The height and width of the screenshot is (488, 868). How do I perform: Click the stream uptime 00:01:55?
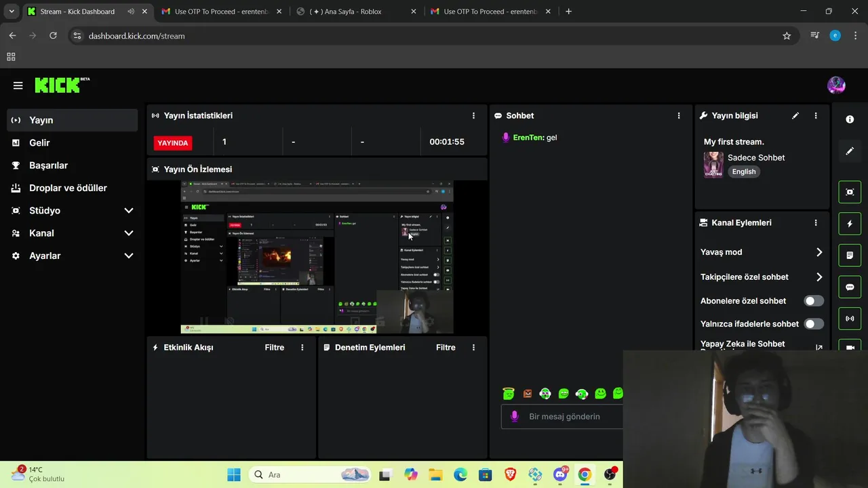[x=447, y=142]
